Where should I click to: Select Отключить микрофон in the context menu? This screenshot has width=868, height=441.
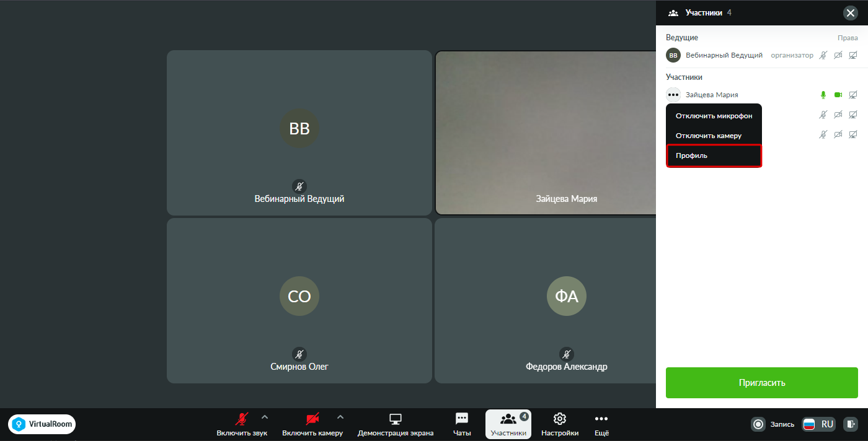714,116
